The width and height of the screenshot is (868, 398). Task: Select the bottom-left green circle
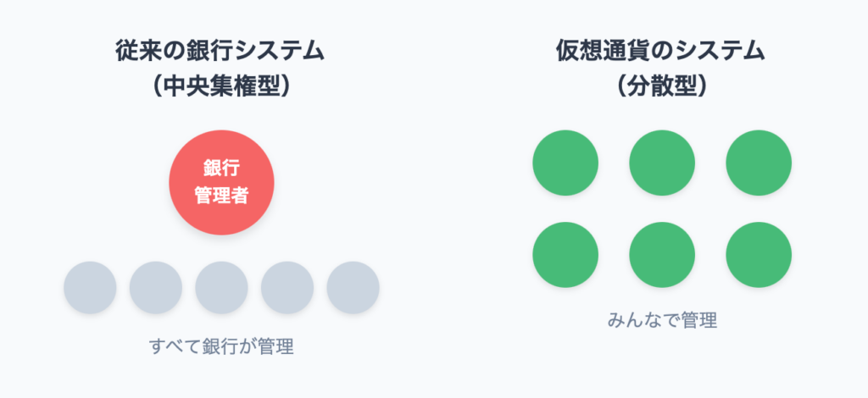pos(565,256)
